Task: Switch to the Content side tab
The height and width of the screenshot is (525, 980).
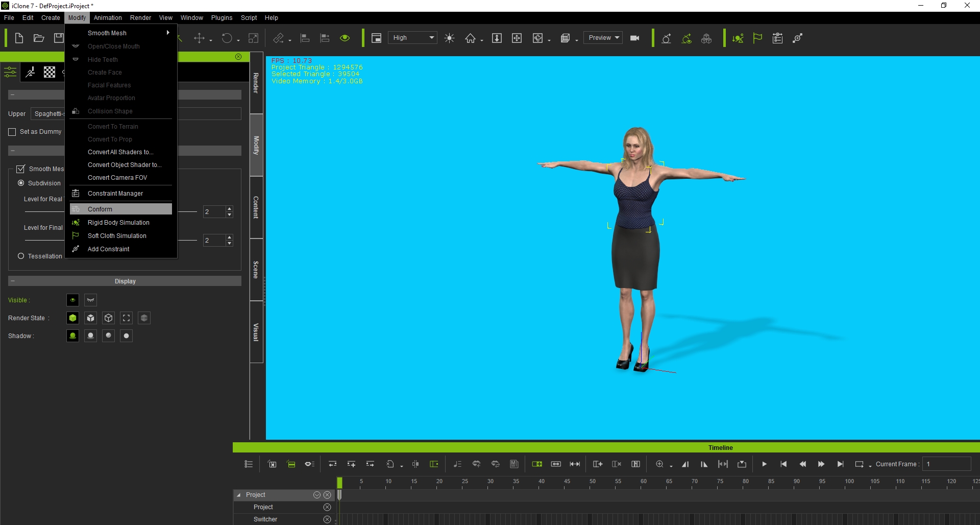Action: tap(256, 207)
